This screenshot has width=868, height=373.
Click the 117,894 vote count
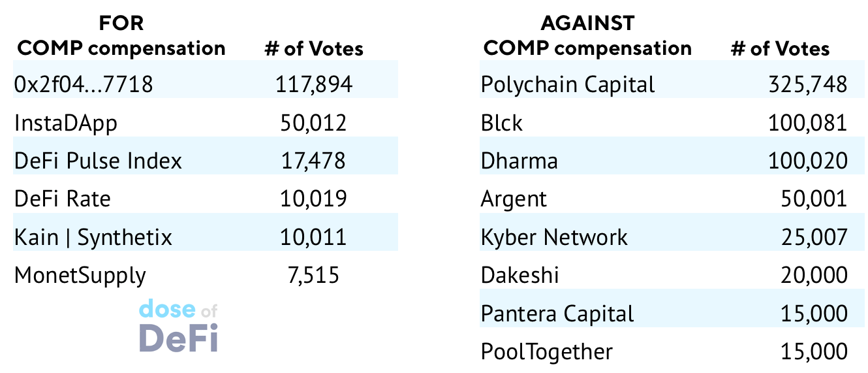point(314,84)
